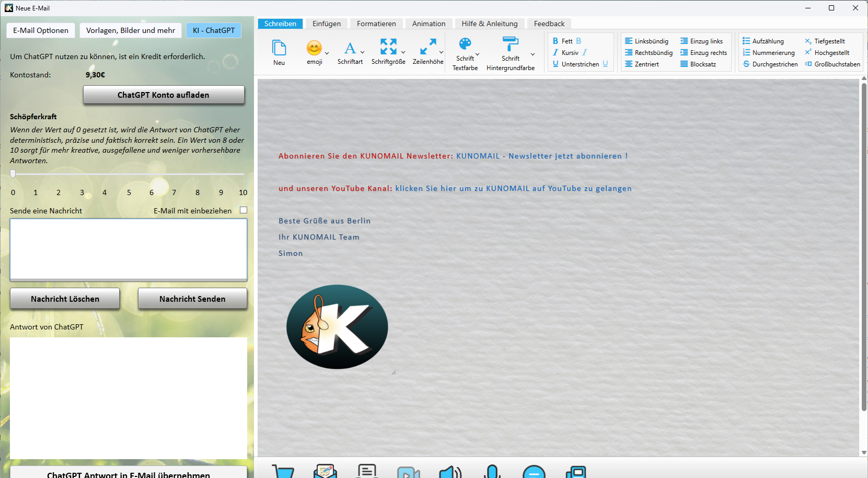Click the Nachricht Senden button
This screenshot has width=868, height=478.
[192, 299]
